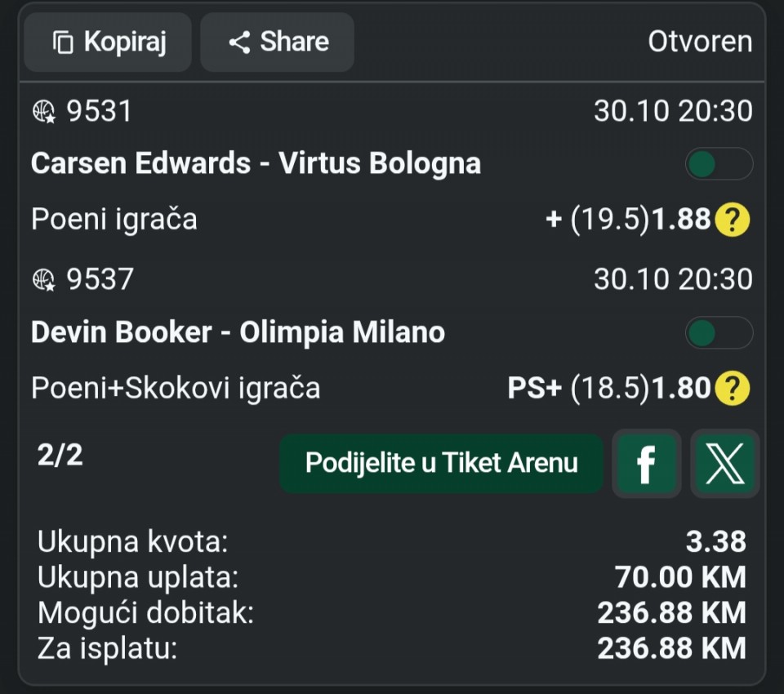Open help for Devin Booker 1.80 odds
Viewport: 784px width, 694px height.
pos(732,389)
